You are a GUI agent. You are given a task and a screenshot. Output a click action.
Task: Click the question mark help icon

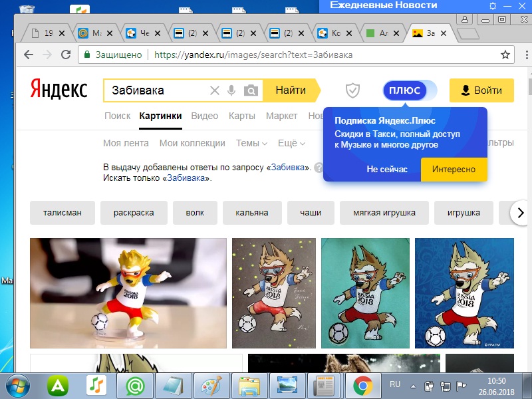[x=319, y=168]
